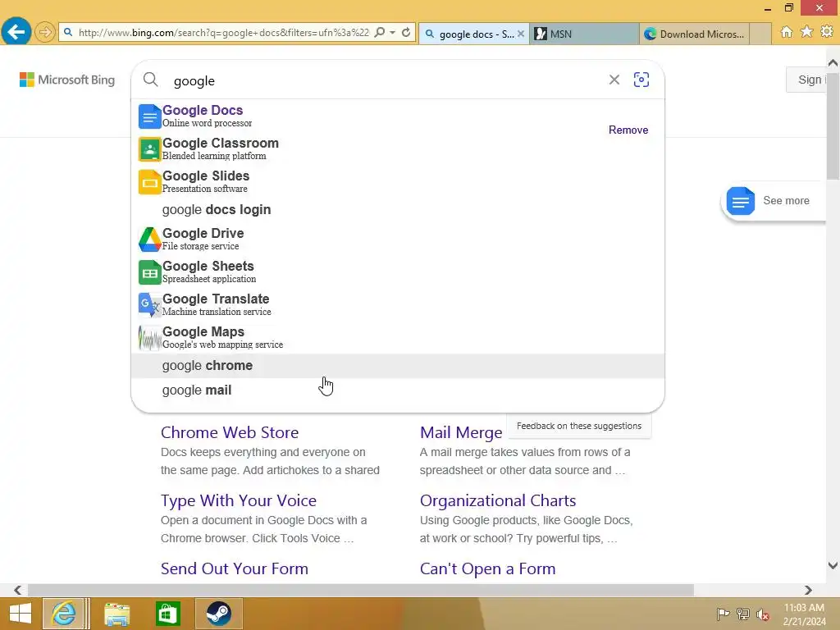Click the Microsoft Bing logo

tap(67, 80)
